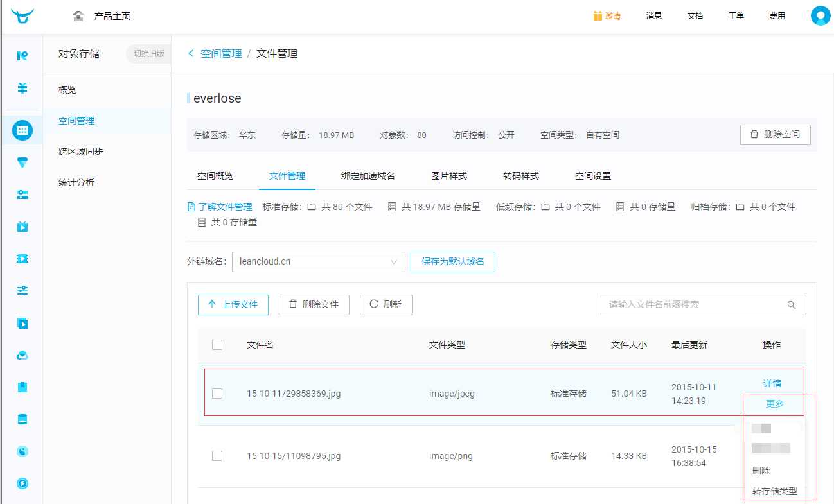Select the object storage grid sidebar icon
Screen dimensions: 834x504
[22, 130]
